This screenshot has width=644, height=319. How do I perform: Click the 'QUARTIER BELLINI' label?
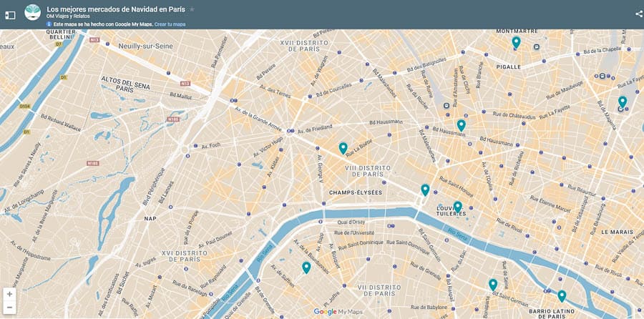[x=61, y=34]
